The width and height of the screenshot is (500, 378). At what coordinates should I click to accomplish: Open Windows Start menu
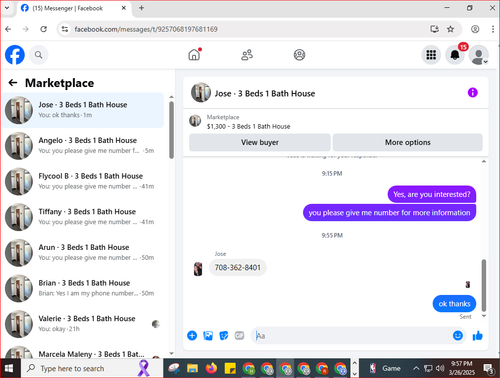[x=9, y=368]
